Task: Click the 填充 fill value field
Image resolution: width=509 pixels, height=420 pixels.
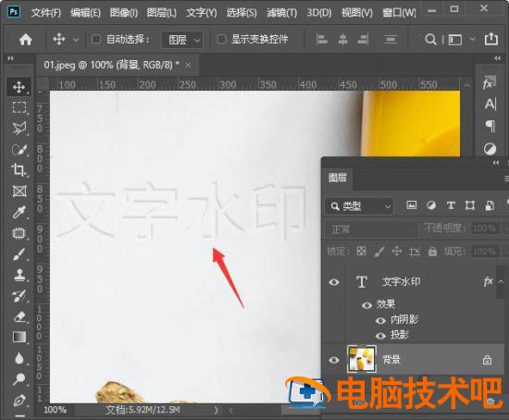Action: [484, 251]
